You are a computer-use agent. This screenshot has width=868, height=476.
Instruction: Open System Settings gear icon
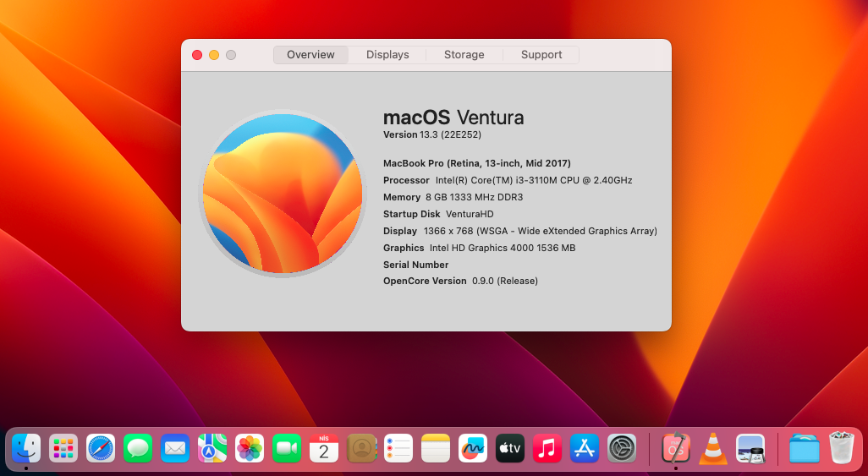pyautogui.click(x=622, y=448)
